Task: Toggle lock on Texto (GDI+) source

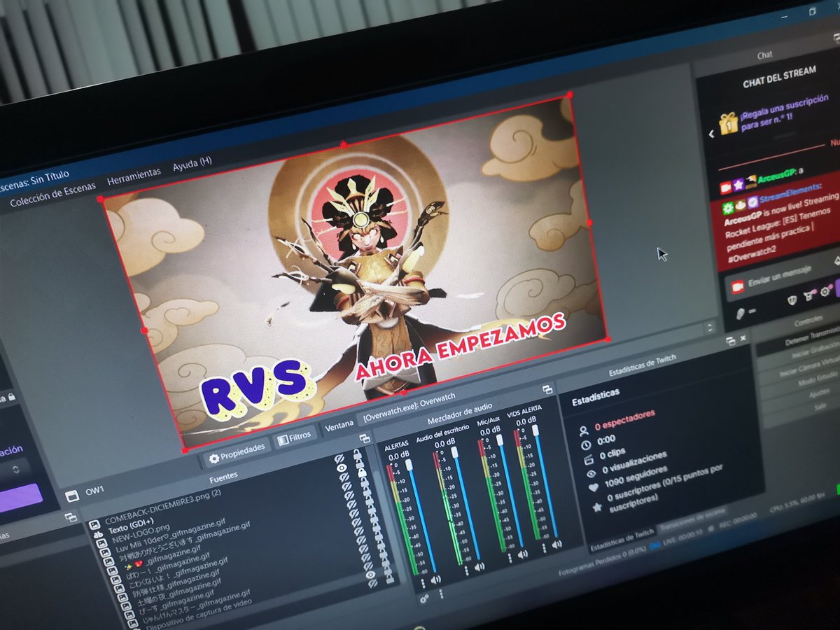Action: pyautogui.click(x=359, y=463)
